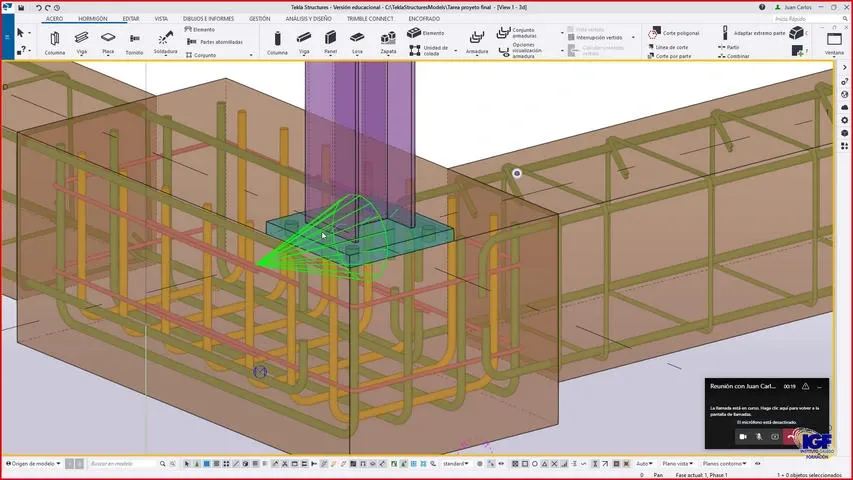Click the Partir button

(729, 47)
